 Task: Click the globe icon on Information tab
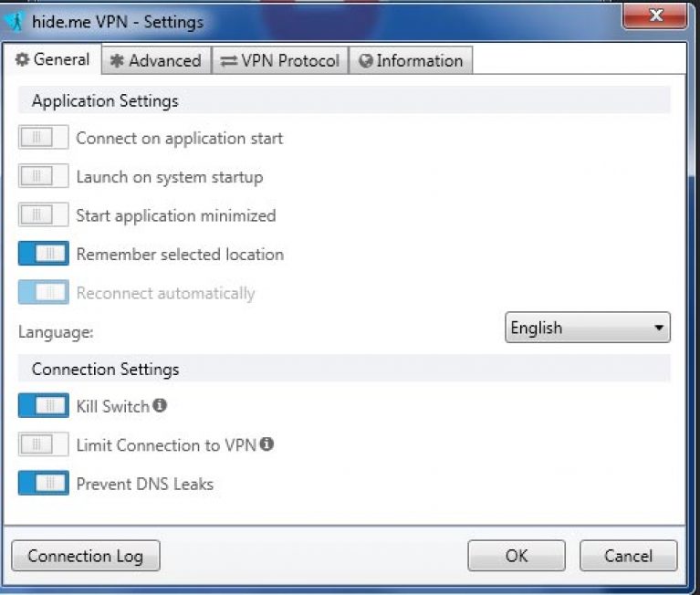click(x=366, y=61)
